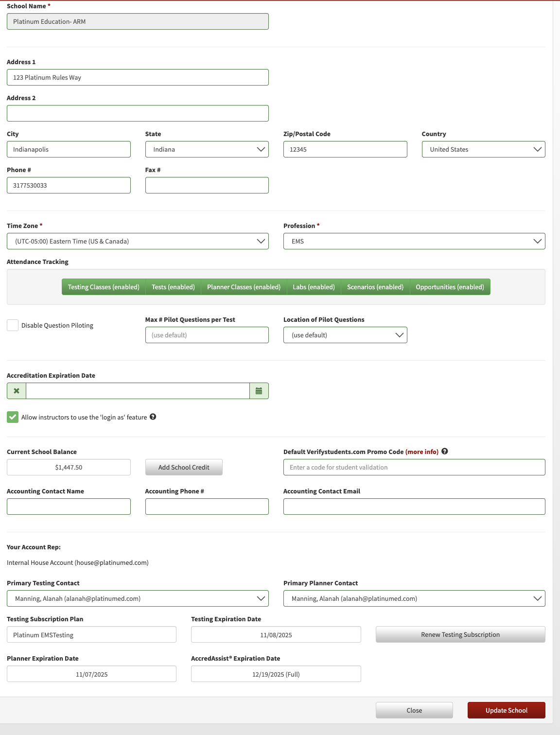The image size is (560, 735).
Task: Open the Primary Testing Contact dropdown
Action: coord(138,598)
